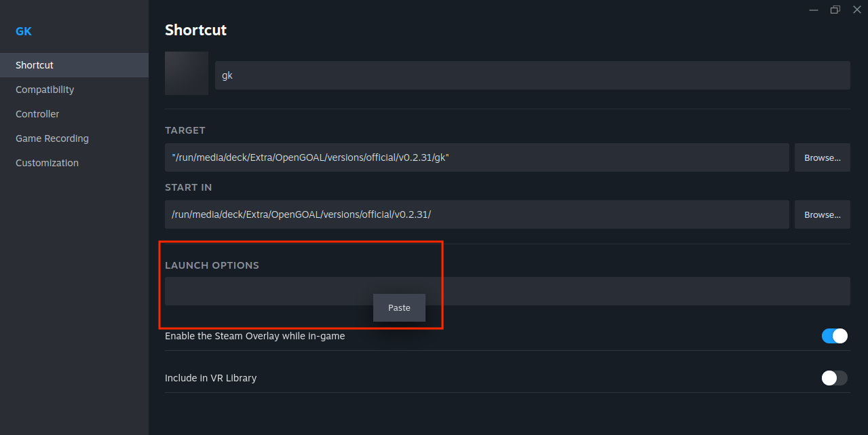Click the Launch Options section label
The height and width of the screenshot is (435, 868).
212,265
